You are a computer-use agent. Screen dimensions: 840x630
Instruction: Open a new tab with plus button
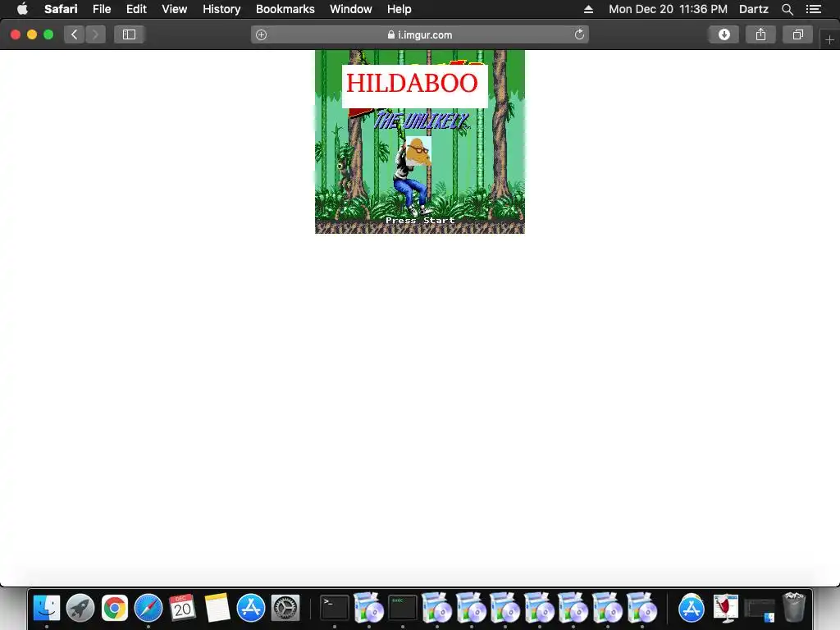(829, 39)
